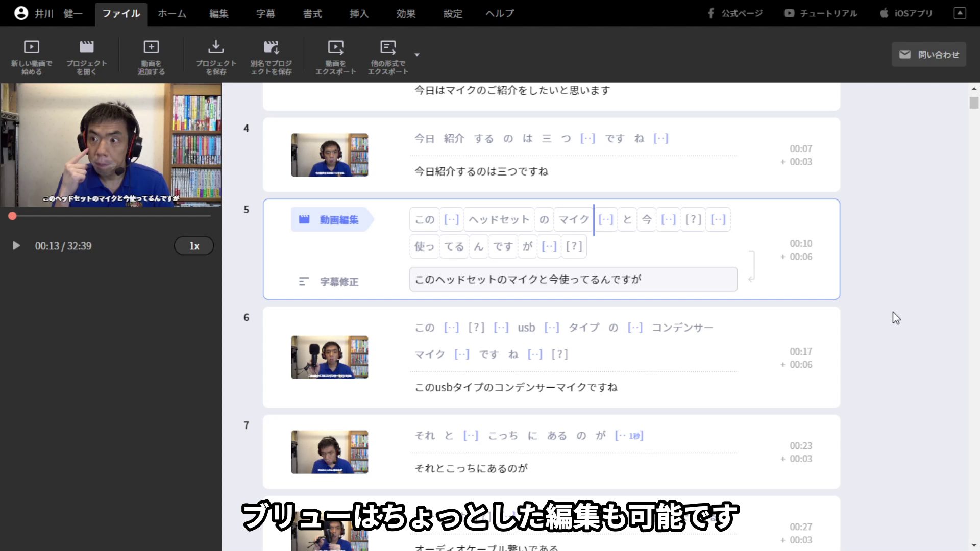The width and height of the screenshot is (980, 551).
Task: Click the subtitle text field in clip 5
Action: pyautogui.click(x=573, y=280)
